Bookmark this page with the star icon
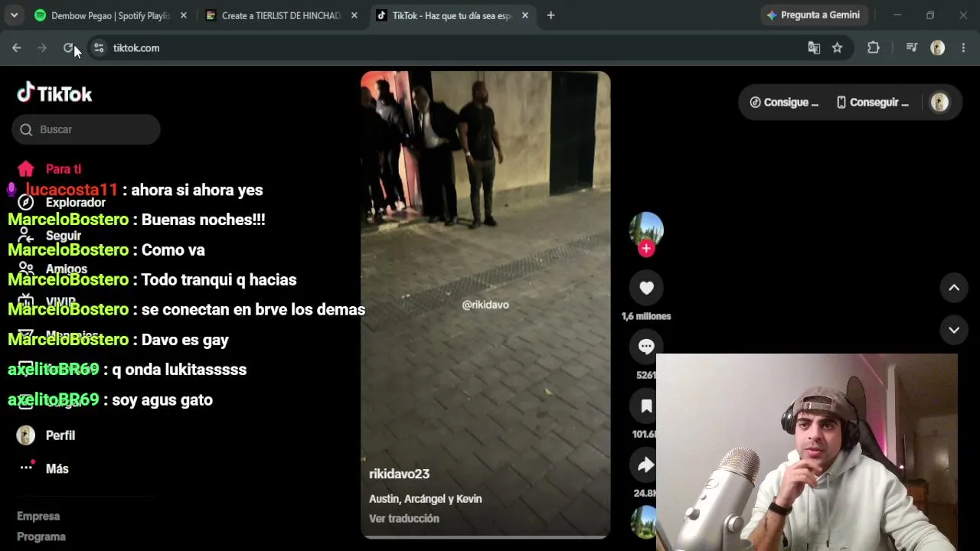The height and width of the screenshot is (551, 980). [838, 47]
